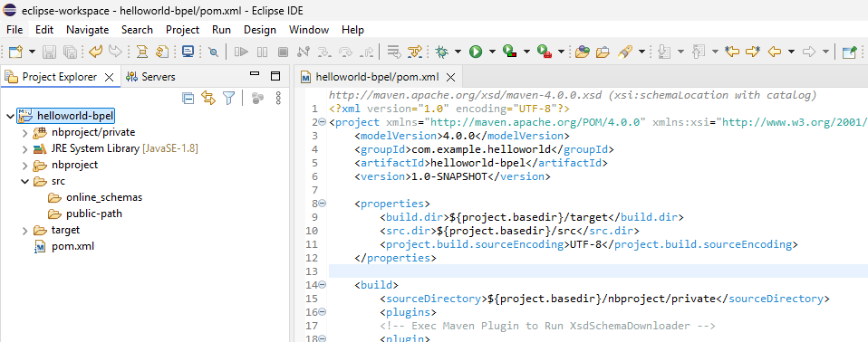The width and height of the screenshot is (868, 342).
Task: Fold the build element at line 14
Action: [x=323, y=285]
